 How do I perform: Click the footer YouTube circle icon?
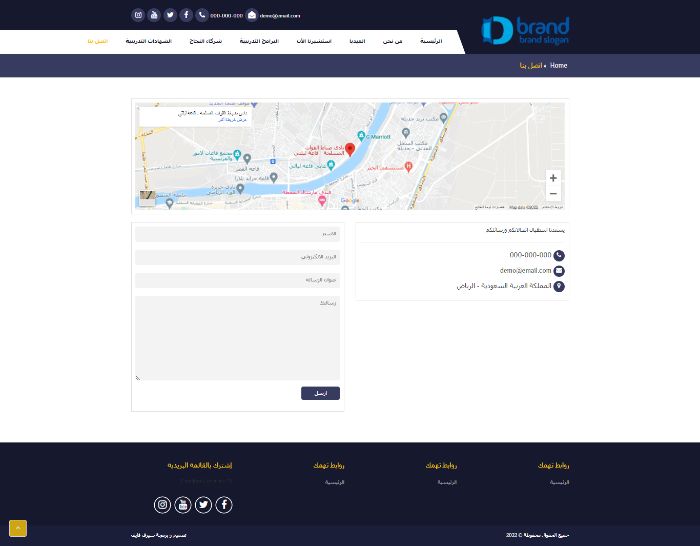(x=183, y=504)
